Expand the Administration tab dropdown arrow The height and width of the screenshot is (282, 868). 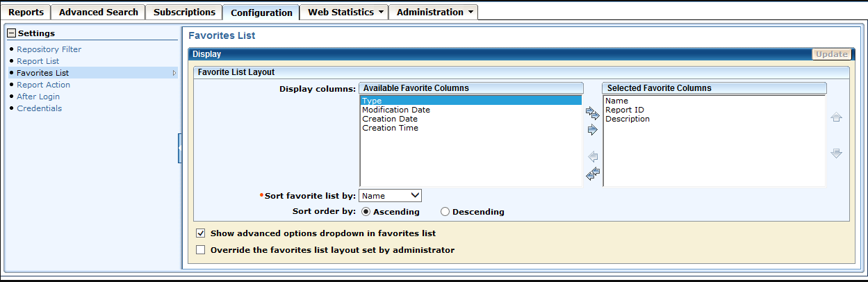(470, 13)
